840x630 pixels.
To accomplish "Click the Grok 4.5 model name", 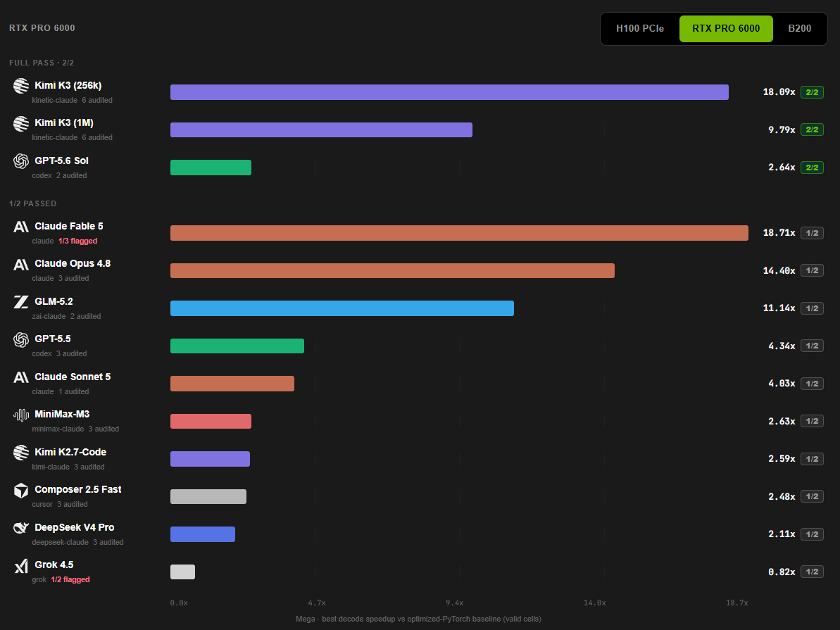I will click(x=54, y=565).
